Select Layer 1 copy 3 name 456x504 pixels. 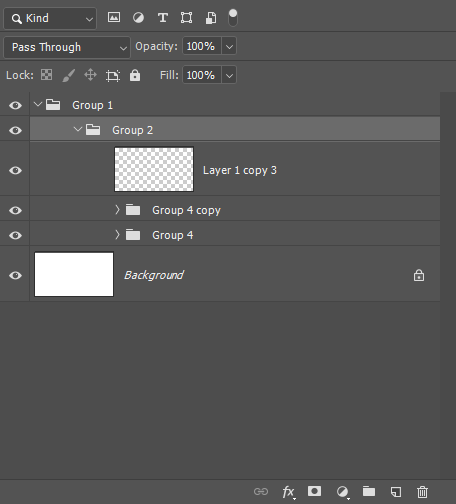pyautogui.click(x=240, y=171)
